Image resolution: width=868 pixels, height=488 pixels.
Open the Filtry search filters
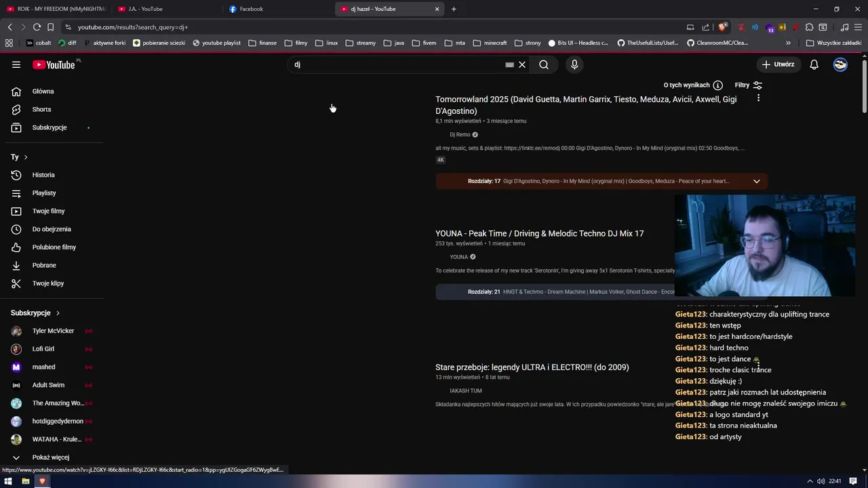(749, 85)
